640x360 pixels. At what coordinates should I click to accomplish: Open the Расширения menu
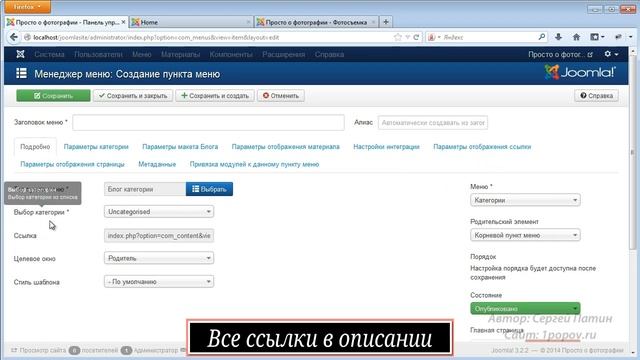point(284,54)
